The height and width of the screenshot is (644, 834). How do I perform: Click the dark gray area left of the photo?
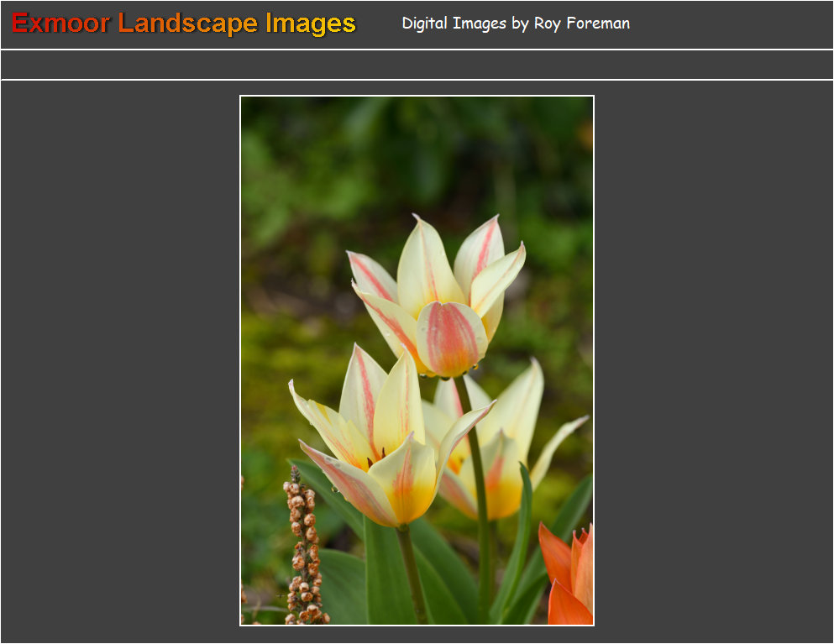pyautogui.click(x=118, y=361)
